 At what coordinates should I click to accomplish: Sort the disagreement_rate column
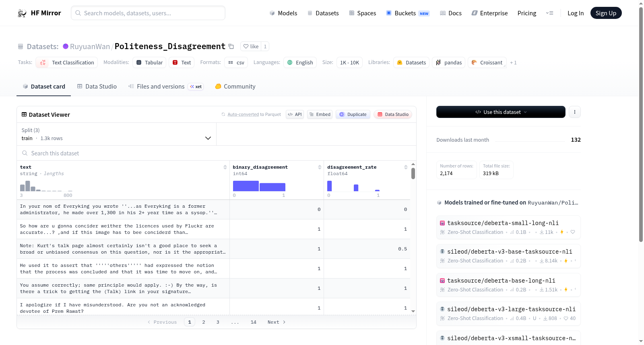pyautogui.click(x=406, y=167)
